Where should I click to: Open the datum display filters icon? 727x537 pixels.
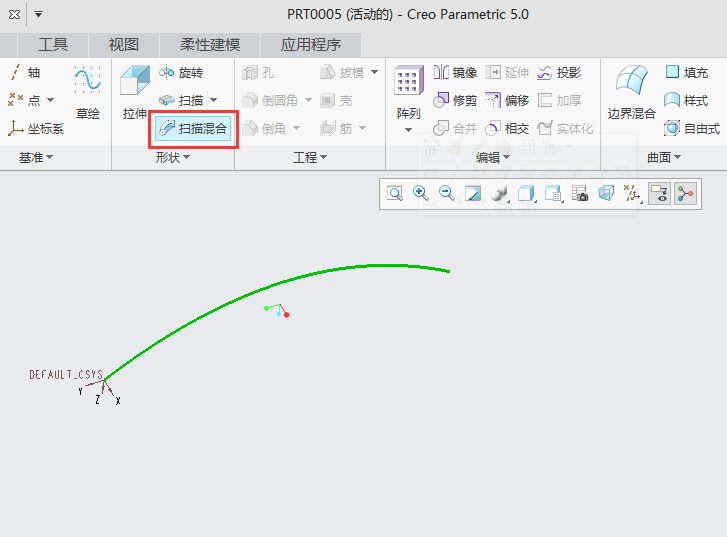pos(632,193)
